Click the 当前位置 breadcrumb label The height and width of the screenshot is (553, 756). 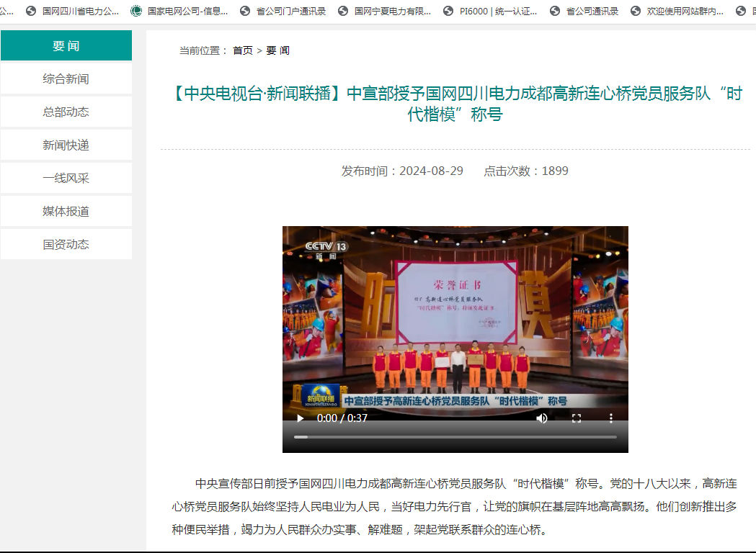click(203, 50)
